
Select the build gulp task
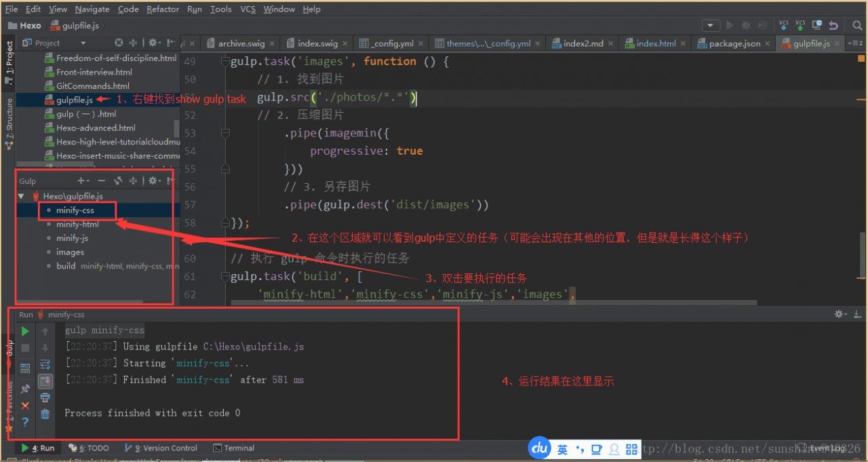pos(66,266)
